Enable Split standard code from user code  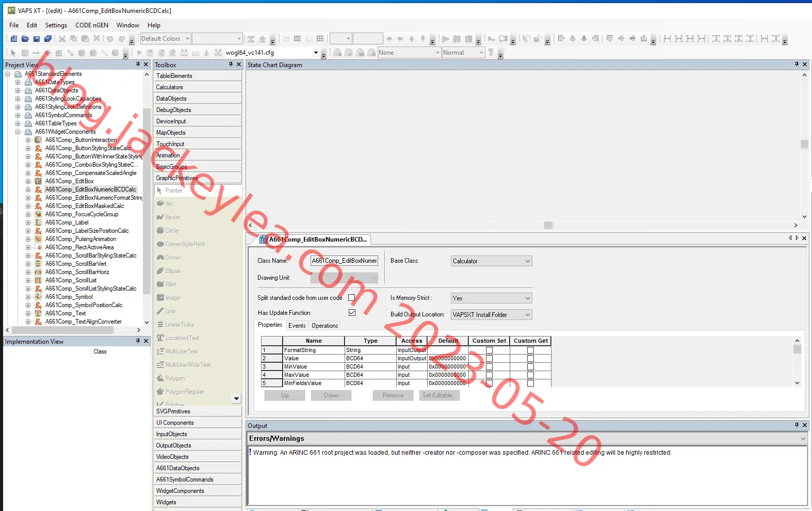[x=352, y=298]
